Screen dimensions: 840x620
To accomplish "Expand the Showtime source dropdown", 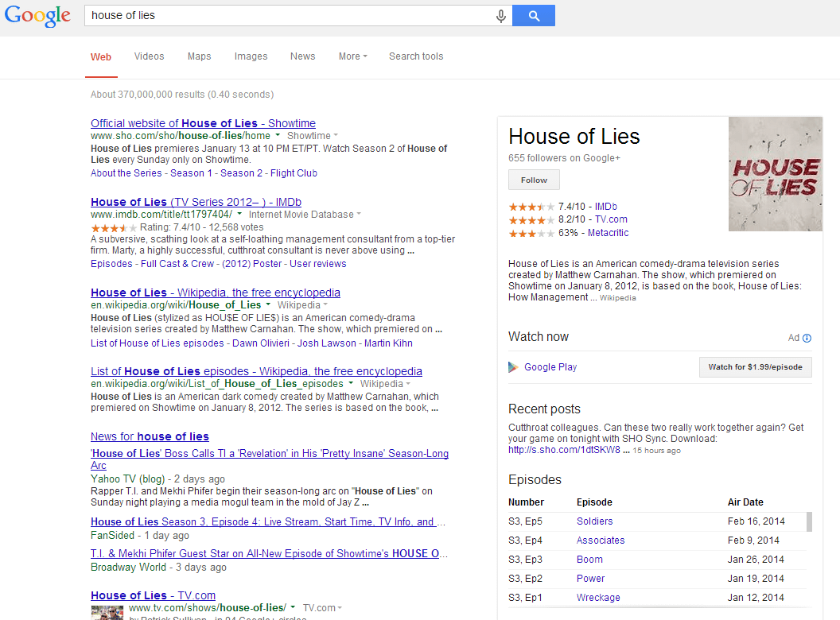I will [x=313, y=135].
